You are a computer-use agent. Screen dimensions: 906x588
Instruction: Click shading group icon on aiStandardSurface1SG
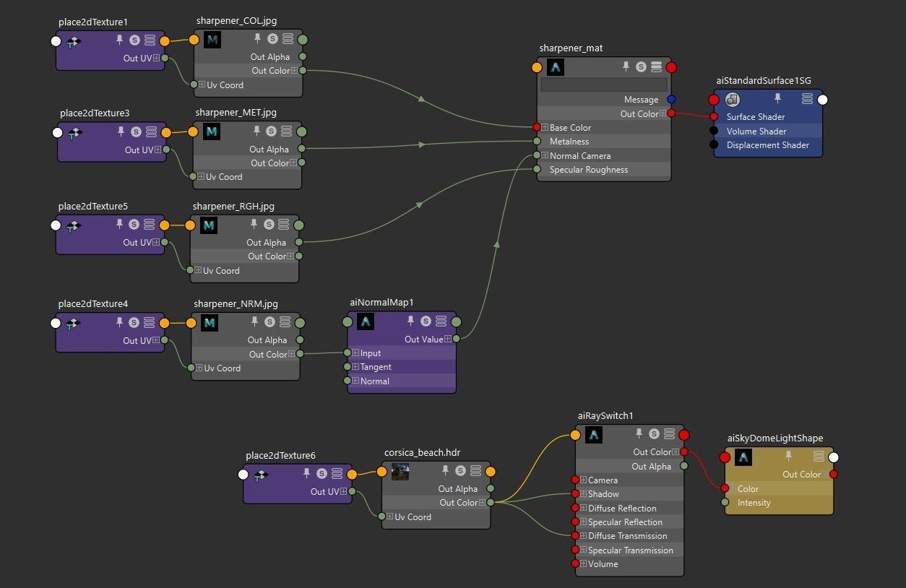click(x=733, y=100)
